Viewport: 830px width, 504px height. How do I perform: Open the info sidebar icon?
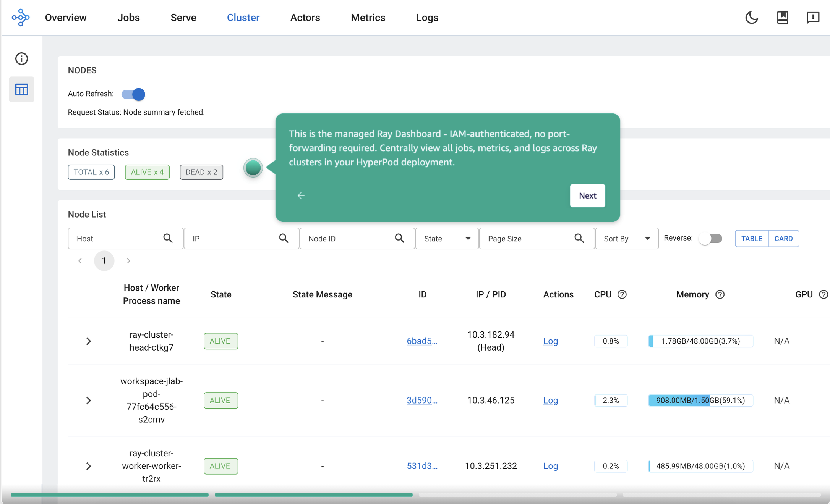pyautogui.click(x=21, y=58)
